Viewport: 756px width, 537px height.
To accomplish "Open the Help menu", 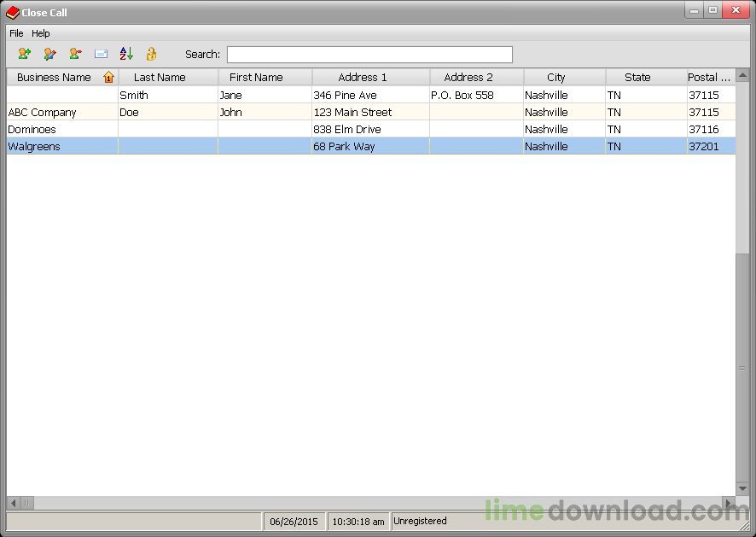I will pyautogui.click(x=40, y=33).
